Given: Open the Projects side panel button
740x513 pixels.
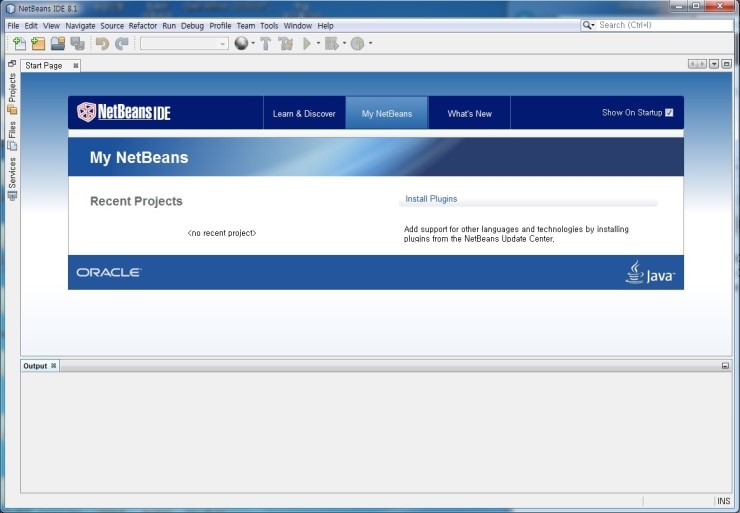Looking at the screenshot, I should click(x=12, y=94).
